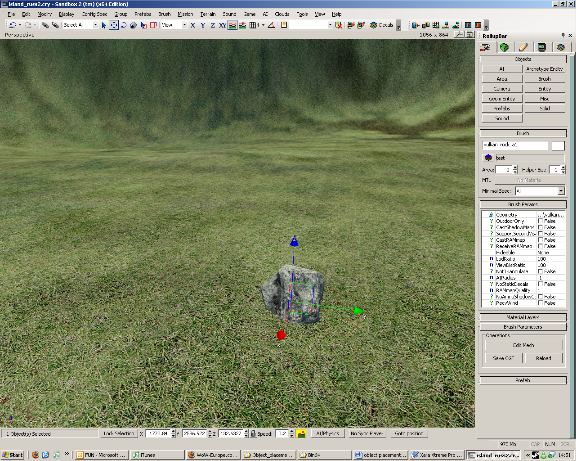Constrain movement to the Z axis

point(213,25)
